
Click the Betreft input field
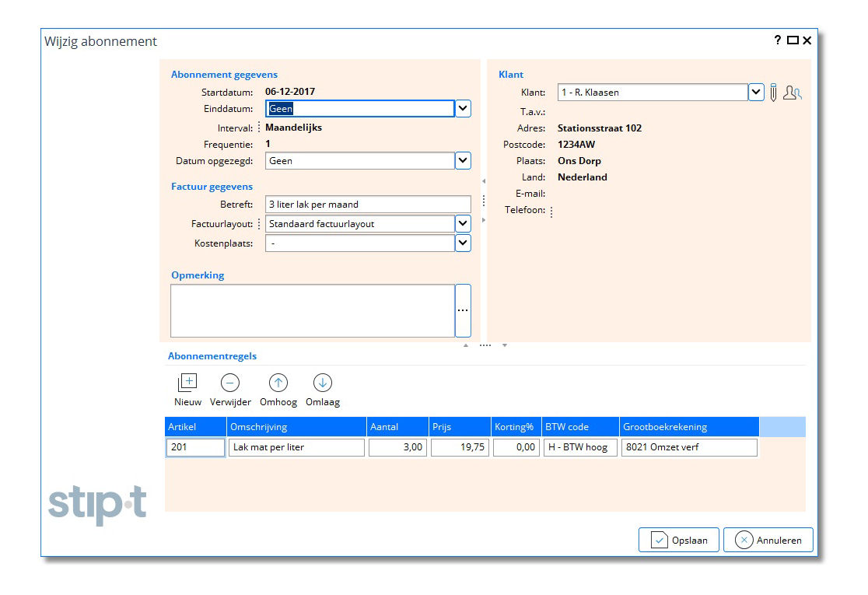[x=367, y=205]
